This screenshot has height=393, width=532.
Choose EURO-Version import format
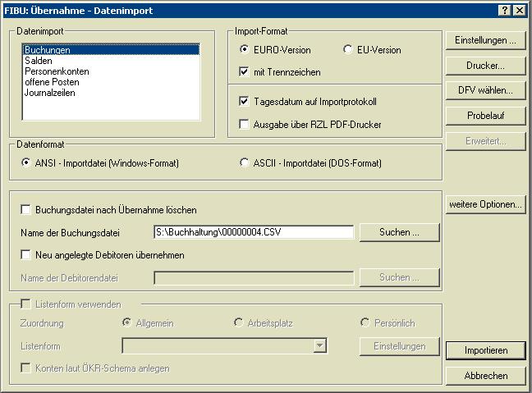pyautogui.click(x=244, y=50)
